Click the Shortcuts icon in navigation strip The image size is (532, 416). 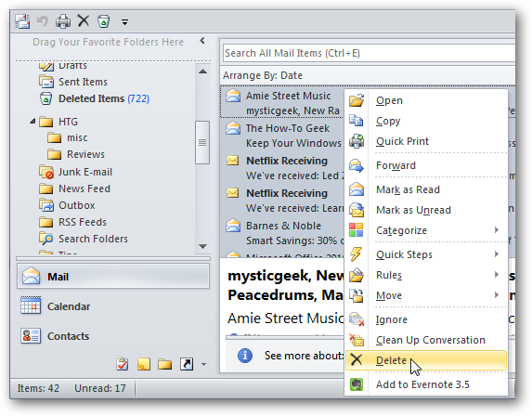187,364
